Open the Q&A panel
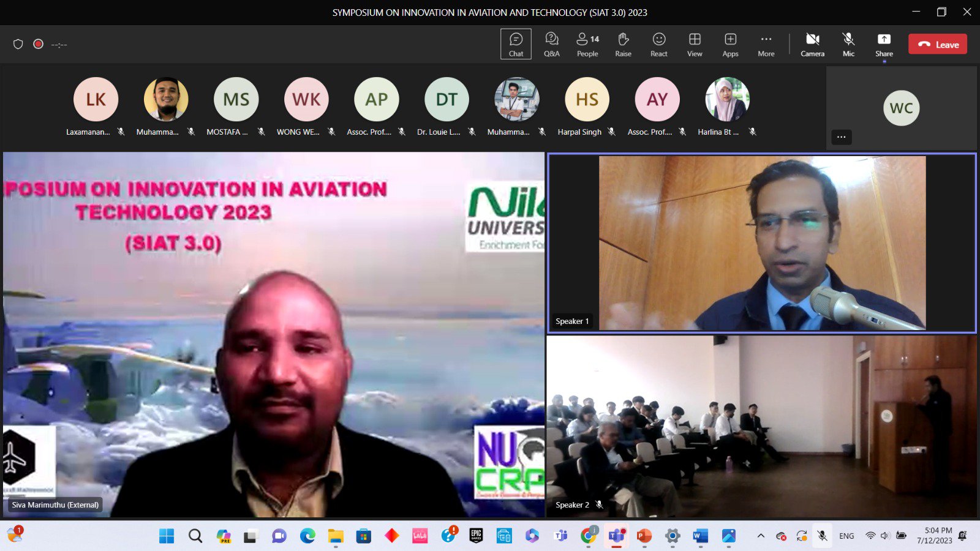Viewport: 980px width, 551px height. click(x=551, y=44)
